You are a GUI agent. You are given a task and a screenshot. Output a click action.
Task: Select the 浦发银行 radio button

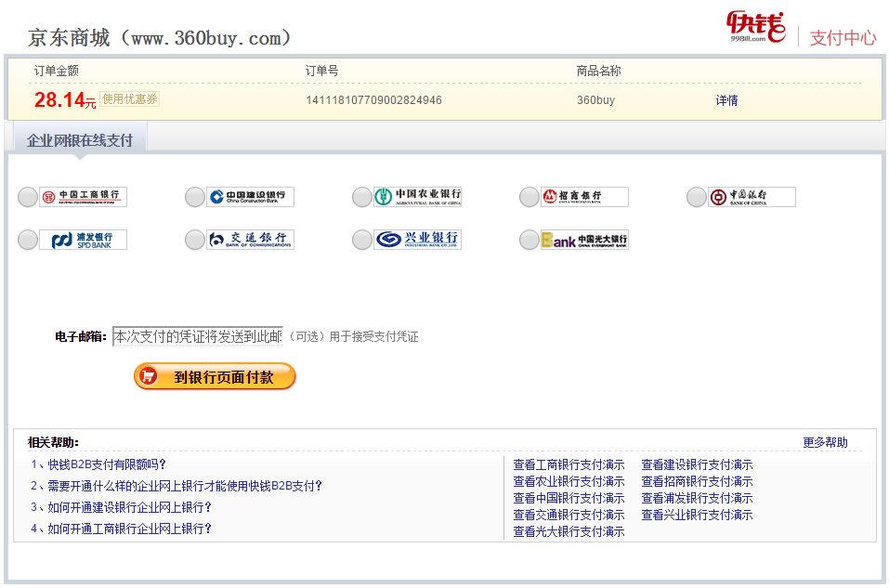coord(27,240)
